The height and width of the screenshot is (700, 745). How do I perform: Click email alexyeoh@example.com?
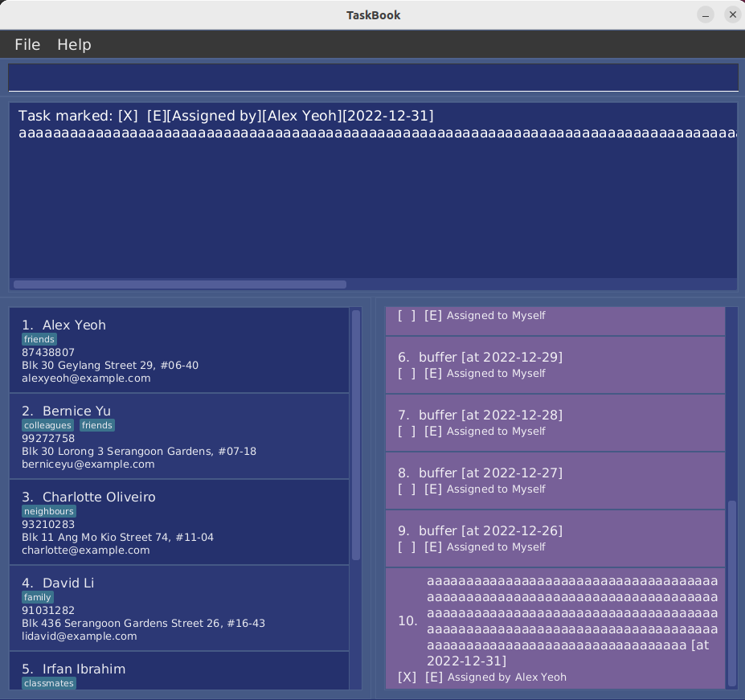coord(86,379)
